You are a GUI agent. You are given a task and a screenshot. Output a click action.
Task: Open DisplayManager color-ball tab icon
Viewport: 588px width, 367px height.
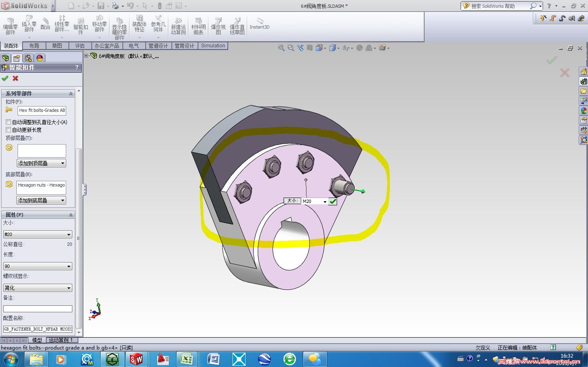point(39,58)
